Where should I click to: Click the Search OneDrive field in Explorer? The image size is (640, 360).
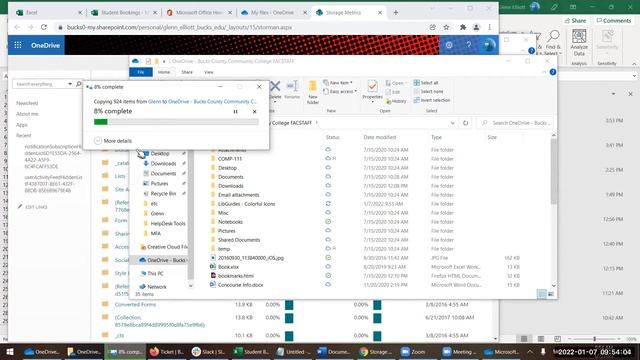(x=516, y=123)
